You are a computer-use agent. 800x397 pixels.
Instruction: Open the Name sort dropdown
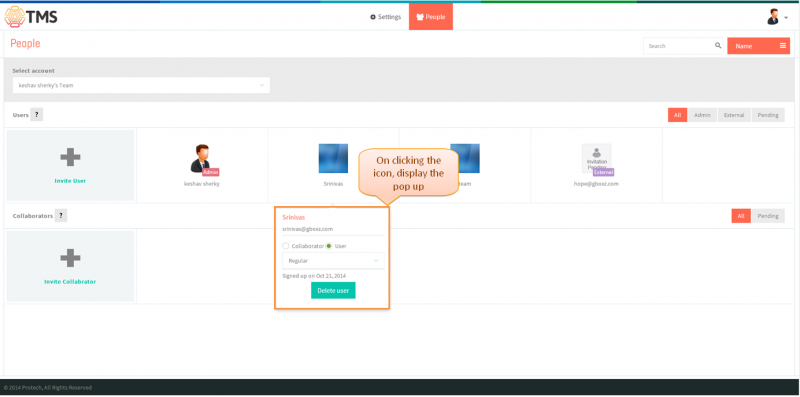click(x=759, y=46)
